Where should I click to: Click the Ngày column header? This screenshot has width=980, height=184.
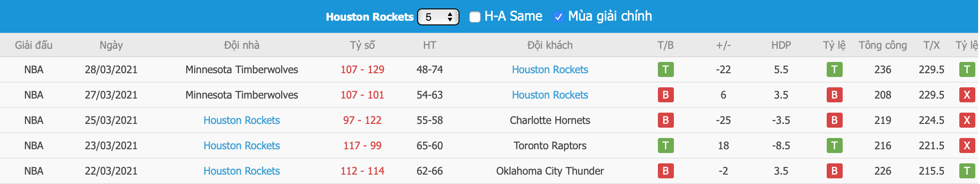pos(111,45)
